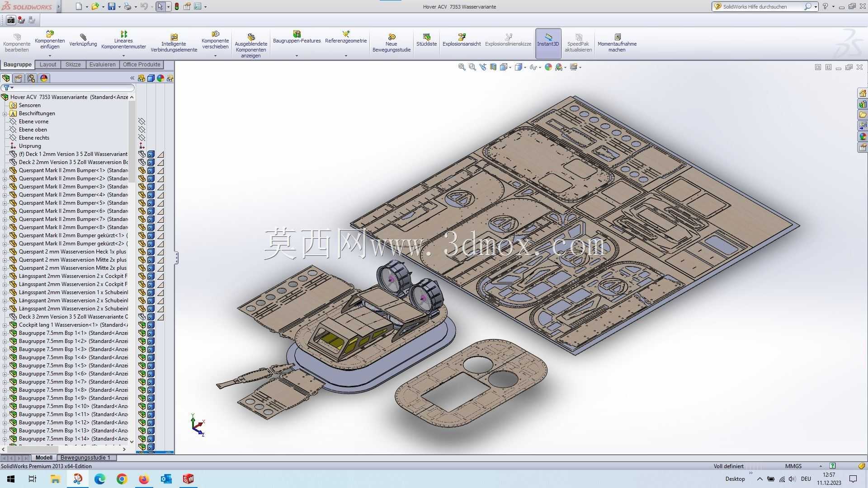This screenshot has width=868, height=488.
Task: Open the Windows Start button
Action: point(11,479)
